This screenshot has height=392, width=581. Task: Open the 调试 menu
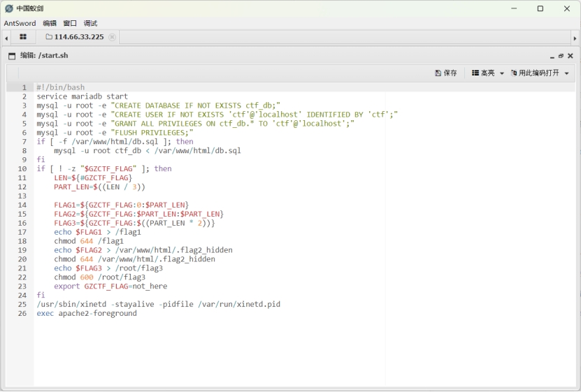pyautogui.click(x=90, y=23)
